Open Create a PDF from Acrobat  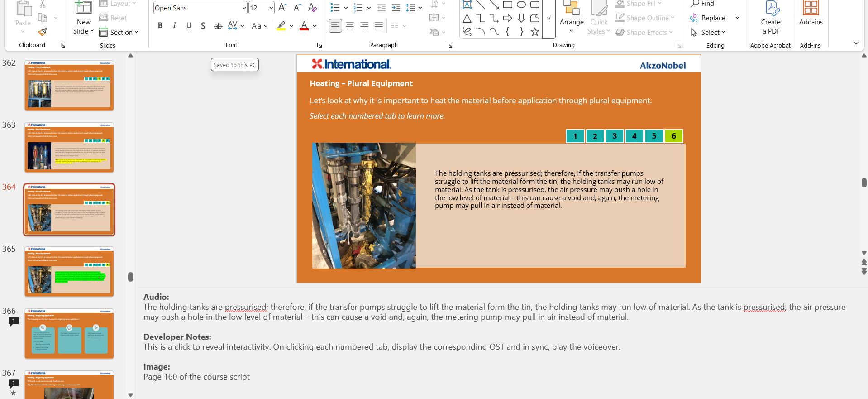(770, 18)
